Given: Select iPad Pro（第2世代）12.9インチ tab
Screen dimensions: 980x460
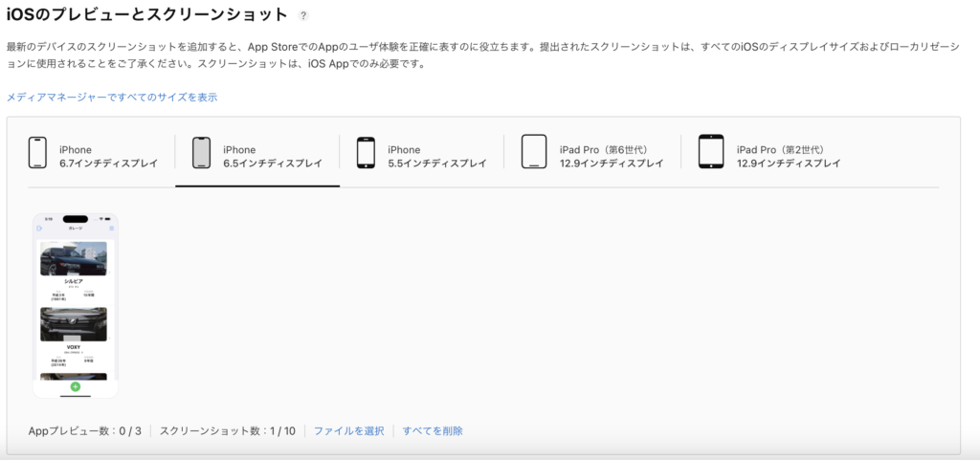Looking at the screenshot, I should (788, 157).
